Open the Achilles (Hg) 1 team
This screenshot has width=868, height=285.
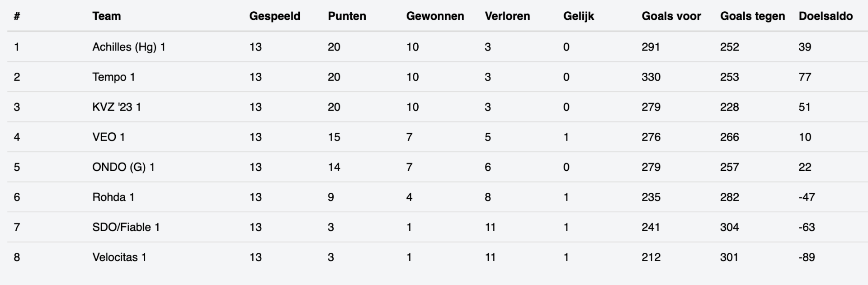129,47
